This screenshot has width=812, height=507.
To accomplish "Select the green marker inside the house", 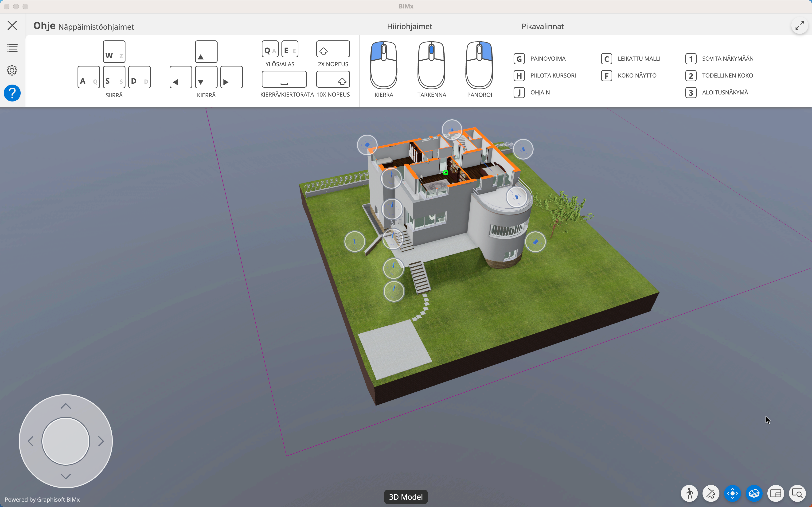I will 445,172.
